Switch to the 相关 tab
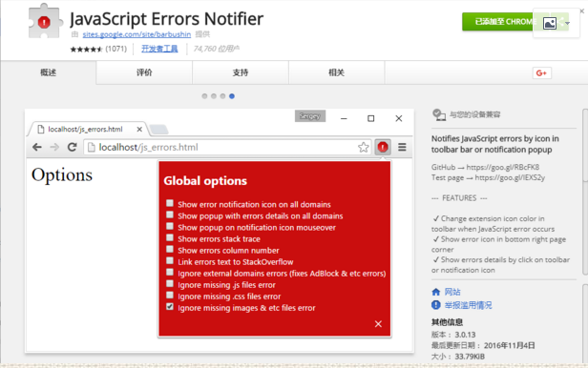The height and width of the screenshot is (368, 588). click(x=336, y=72)
